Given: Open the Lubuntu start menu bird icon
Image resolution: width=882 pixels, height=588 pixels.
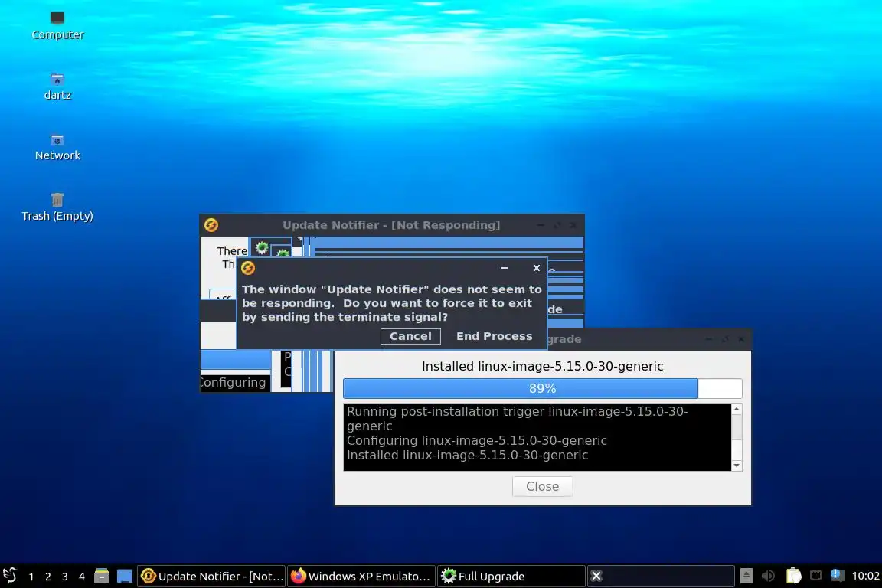Looking at the screenshot, I should [x=10, y=576].
